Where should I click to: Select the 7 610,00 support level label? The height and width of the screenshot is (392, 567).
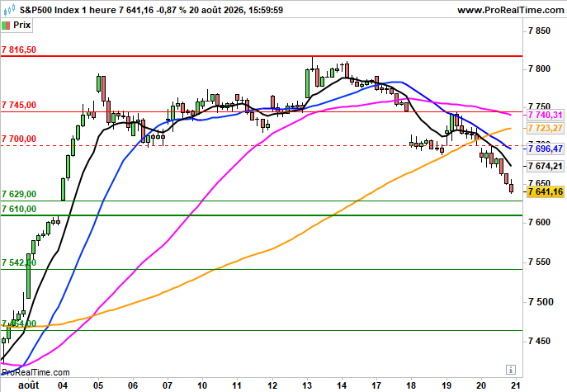[19, 209]
